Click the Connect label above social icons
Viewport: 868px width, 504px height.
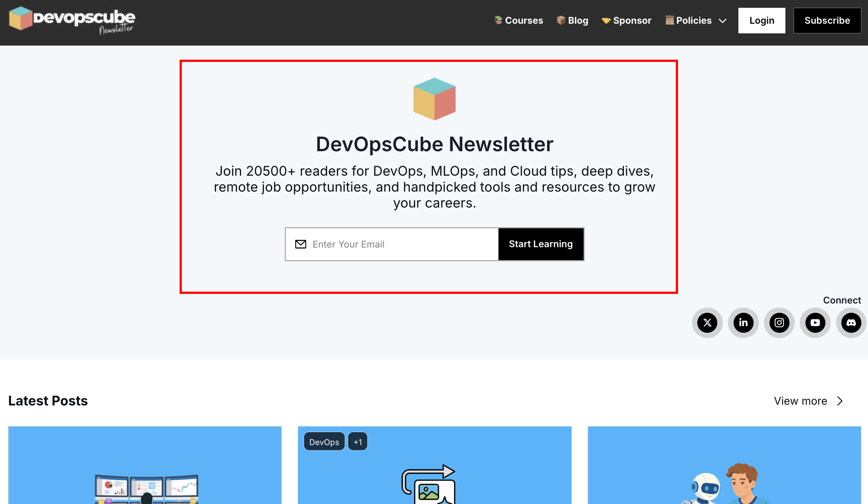pyautogui.click(x=842, y=300)
